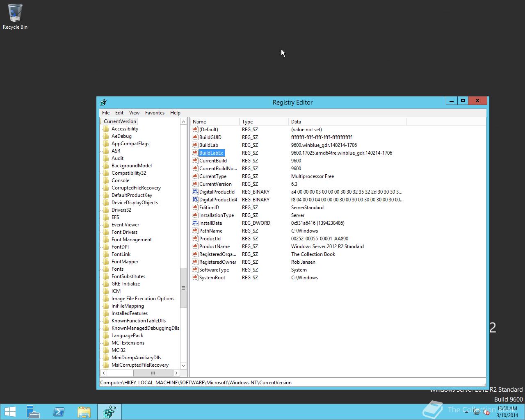Image resolution: width=525 pixels, height=420 pixels.
Task: Click data 'Windows Server 2012 R2 Standard'
Action: pos(327,247)
